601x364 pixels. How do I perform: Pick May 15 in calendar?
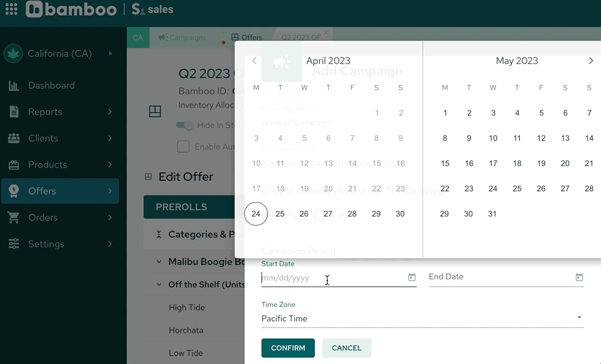(445, 163)
